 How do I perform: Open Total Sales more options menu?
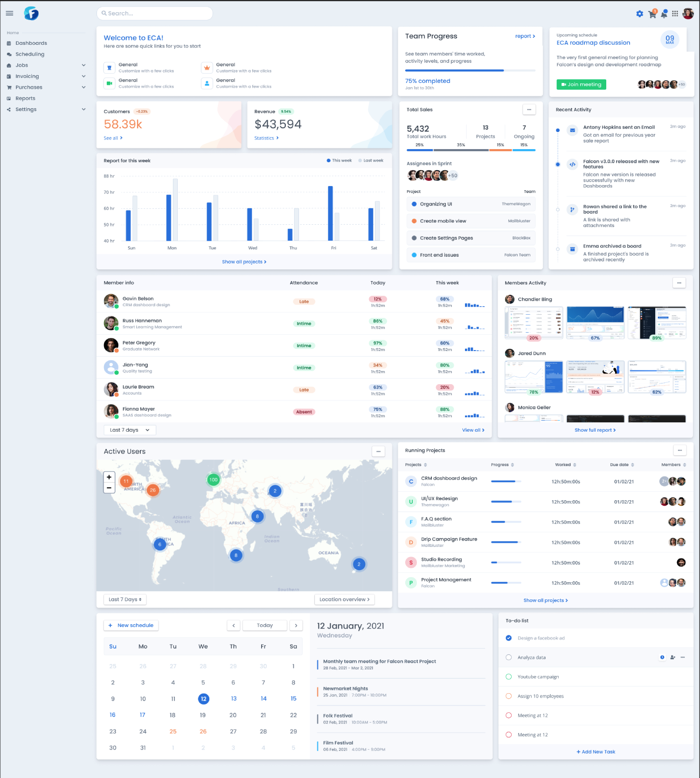(x=529, y=110)
